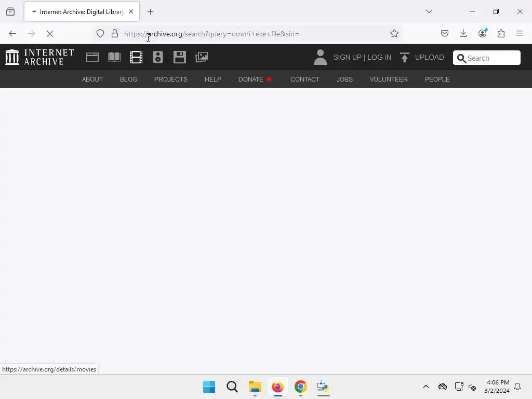Open the ABOUT menu item
The width and height of the screenshot is (532, 399).
point(92,79)
